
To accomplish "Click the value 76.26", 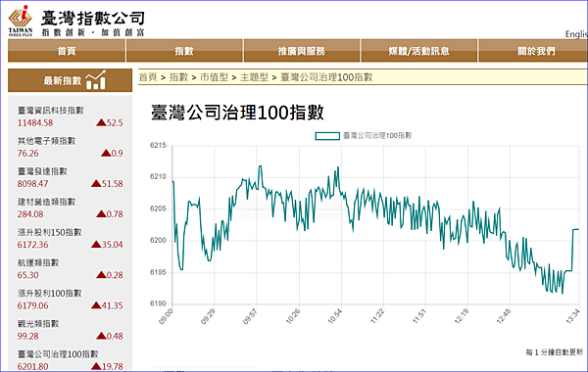I will (x=28, y=154).
